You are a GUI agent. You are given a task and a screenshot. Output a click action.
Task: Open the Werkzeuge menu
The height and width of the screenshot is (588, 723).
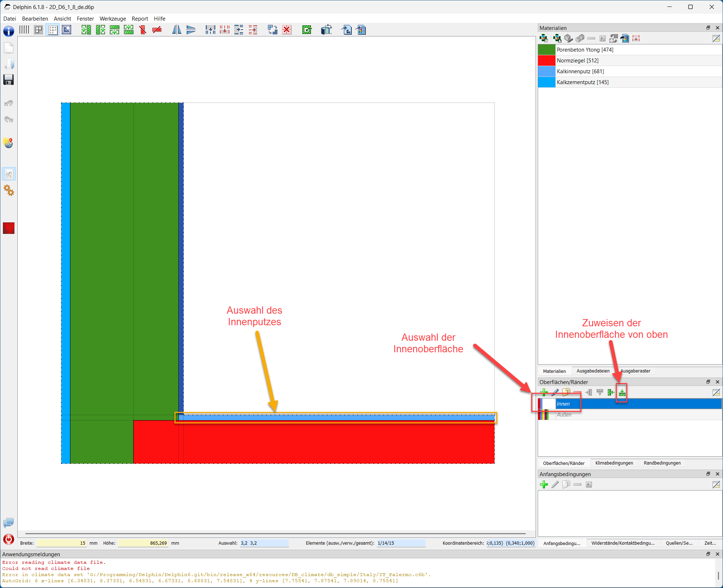pos(113,19)
